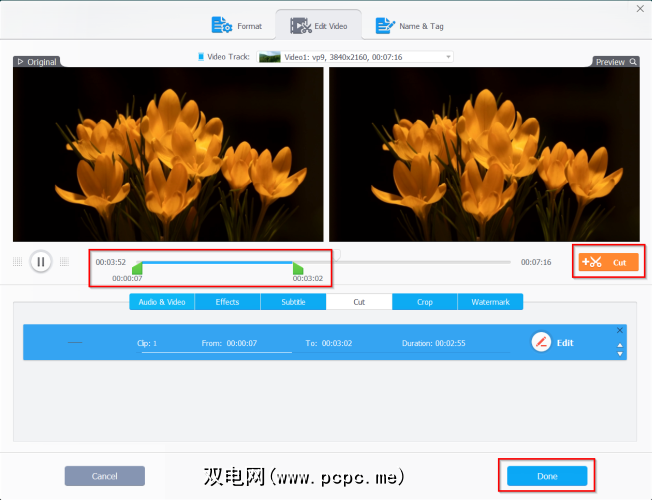
Task: Click the Video Track dropdown arrow
Action: point(448,57)
